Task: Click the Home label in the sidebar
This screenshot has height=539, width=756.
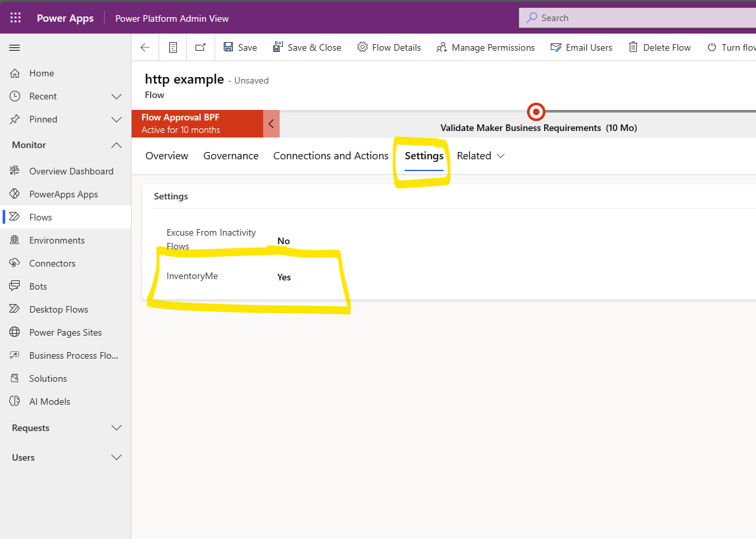Action: coord(41,73)
